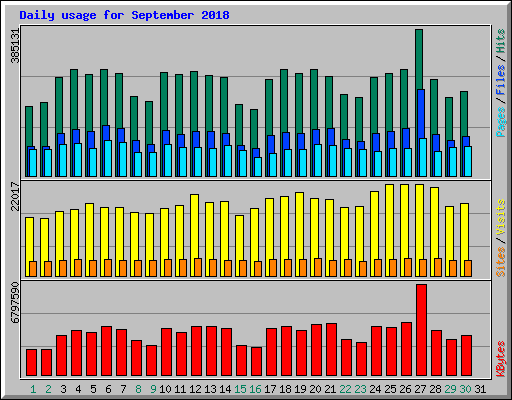Select the cyan pages bar for day 16
Image resolution: width=512 pixels, height=400 pixels.
(x=258, y=167)
